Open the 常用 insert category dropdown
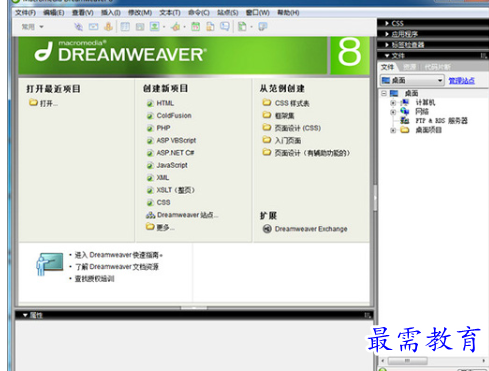 tap(32, 27)
